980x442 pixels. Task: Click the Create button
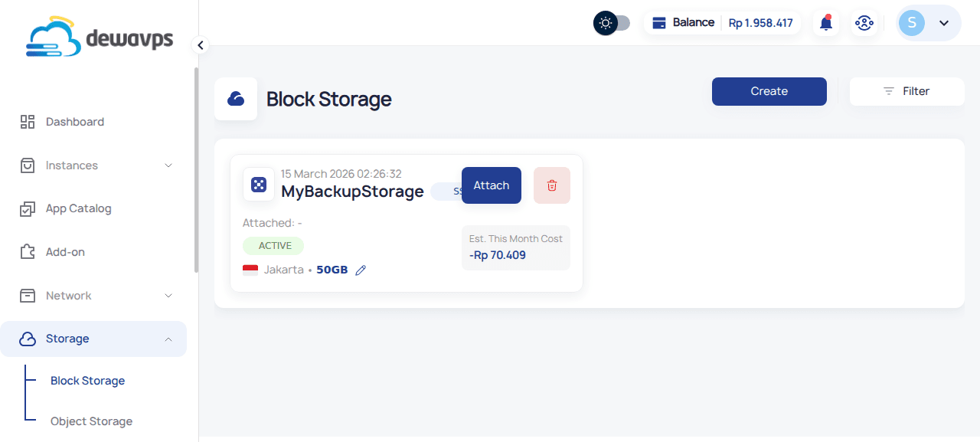[769, 91]
